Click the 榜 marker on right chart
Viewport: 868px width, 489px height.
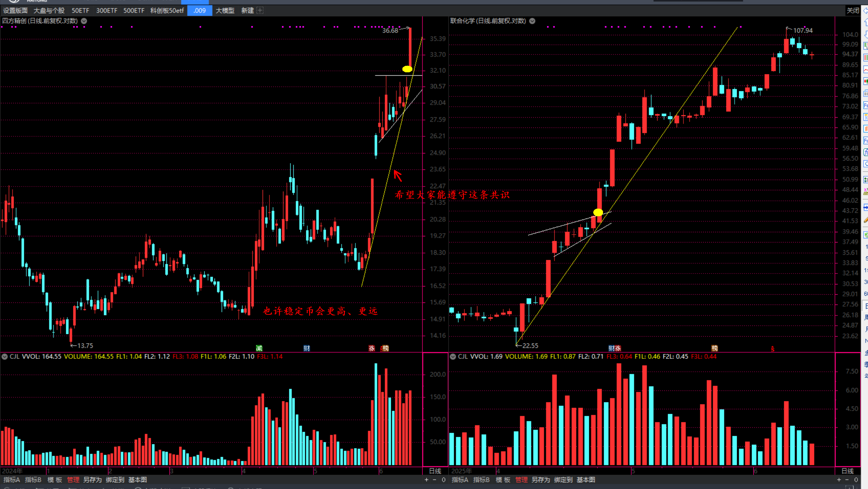point(715,348)
